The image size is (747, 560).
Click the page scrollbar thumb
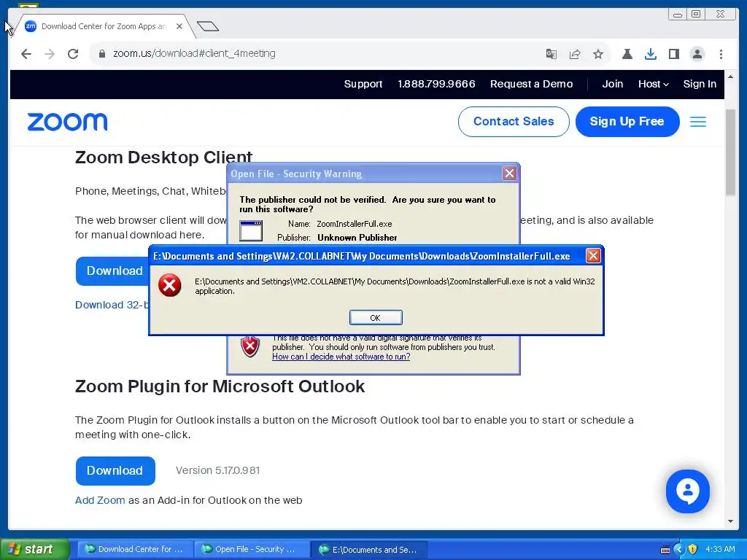click(x=731, y=152)
